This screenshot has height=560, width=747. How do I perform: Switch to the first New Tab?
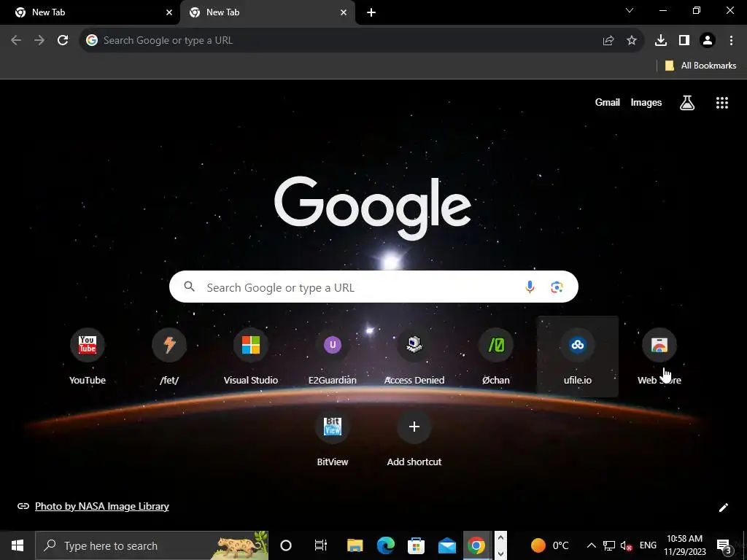tap(88, 12)
